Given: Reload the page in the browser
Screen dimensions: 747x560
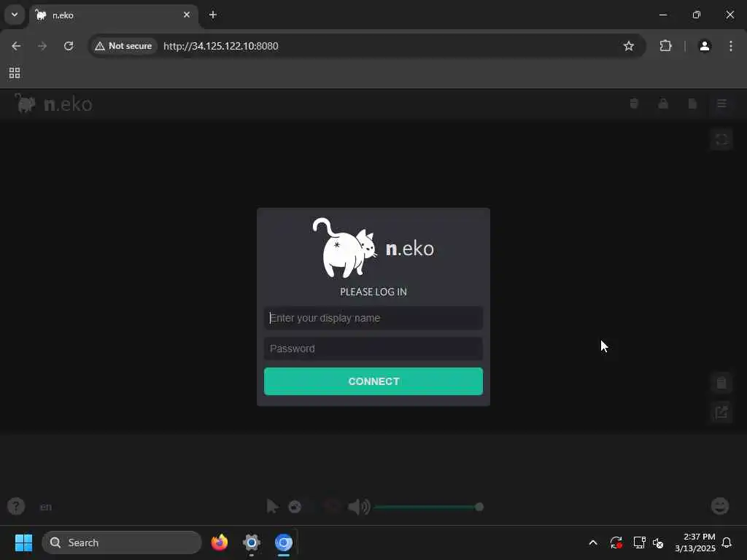Looking at the screenshot, I should (x=69, y=46).
